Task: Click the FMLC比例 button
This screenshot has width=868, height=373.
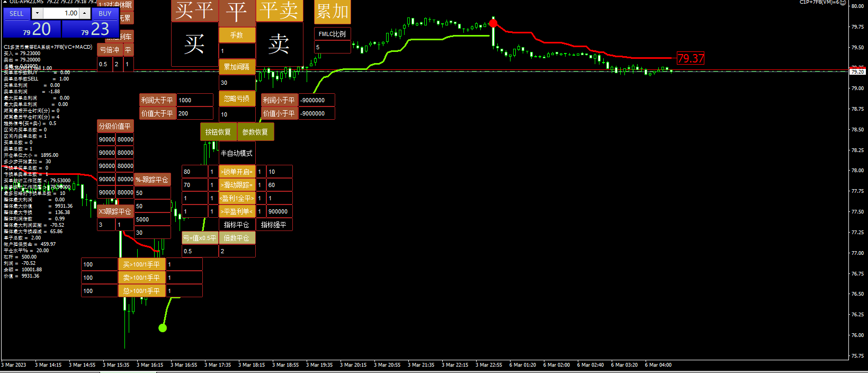Action: (332, 34)
